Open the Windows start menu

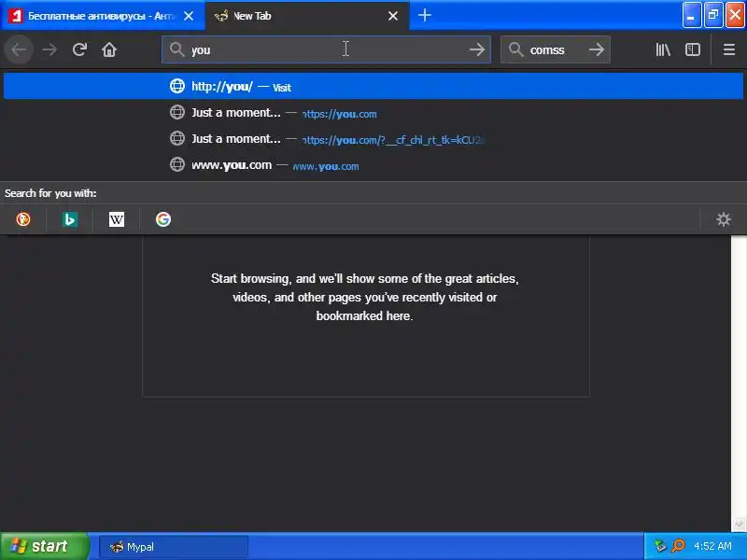click(45, 546)
